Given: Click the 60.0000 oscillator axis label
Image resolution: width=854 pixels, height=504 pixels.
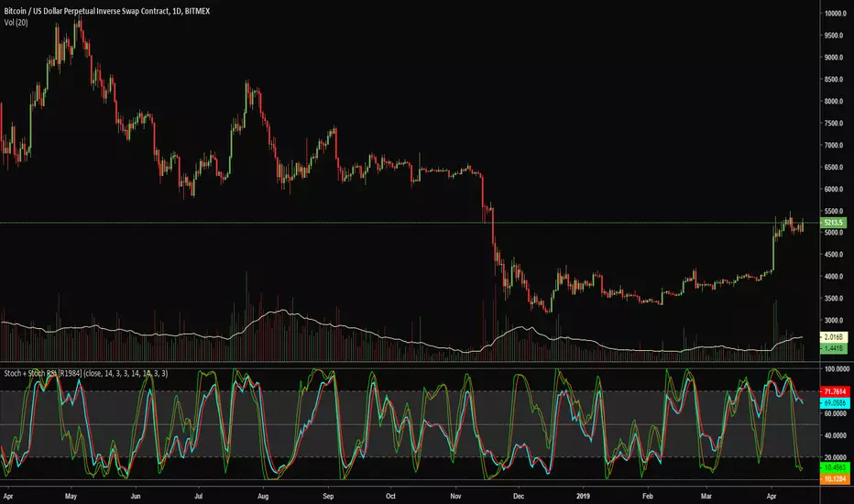Looking at the screenshot, I should 836,414.
